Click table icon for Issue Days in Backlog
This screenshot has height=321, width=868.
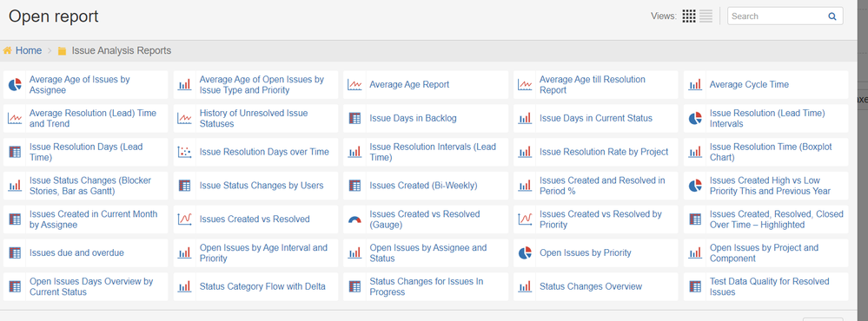(x=354, y=118)
